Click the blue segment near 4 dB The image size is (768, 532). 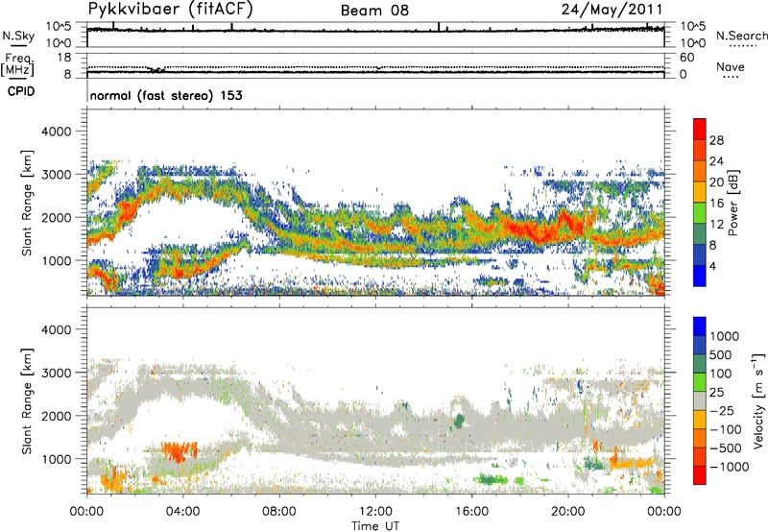click(x=700, y=276)
